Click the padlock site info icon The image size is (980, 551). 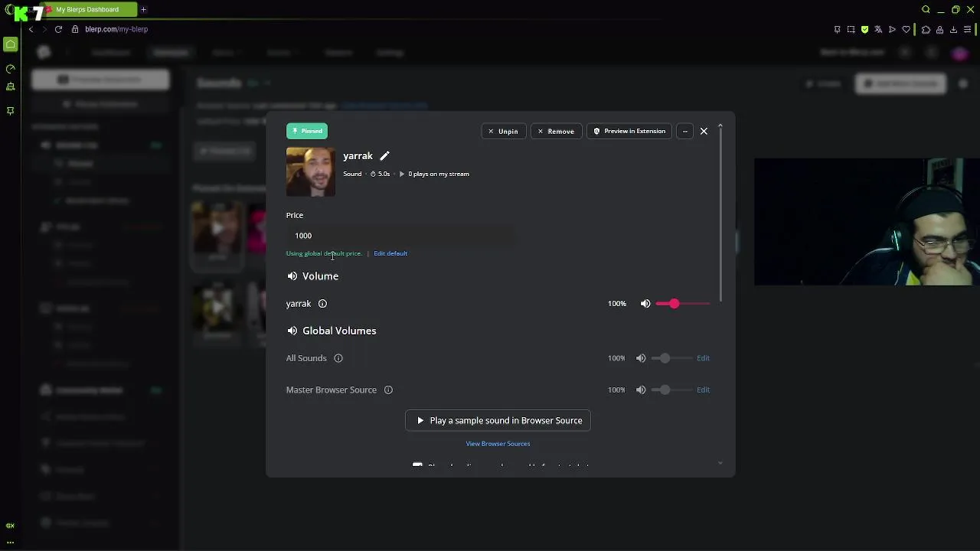[x=75, y=29]
